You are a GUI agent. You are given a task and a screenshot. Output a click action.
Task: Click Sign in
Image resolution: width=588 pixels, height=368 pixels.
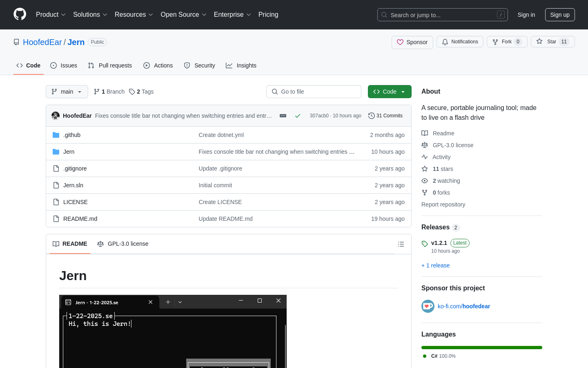pyautogui.click(x=526, y=15)
